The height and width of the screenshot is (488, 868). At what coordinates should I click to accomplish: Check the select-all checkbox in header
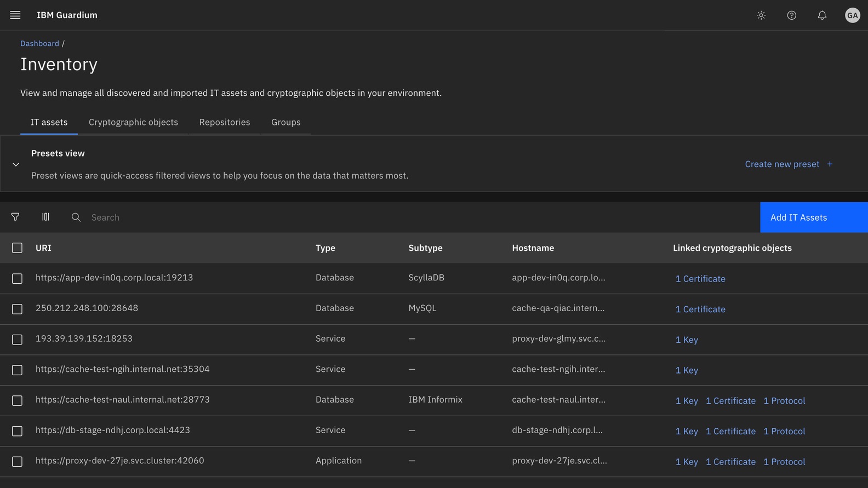(x=18, y=248)
